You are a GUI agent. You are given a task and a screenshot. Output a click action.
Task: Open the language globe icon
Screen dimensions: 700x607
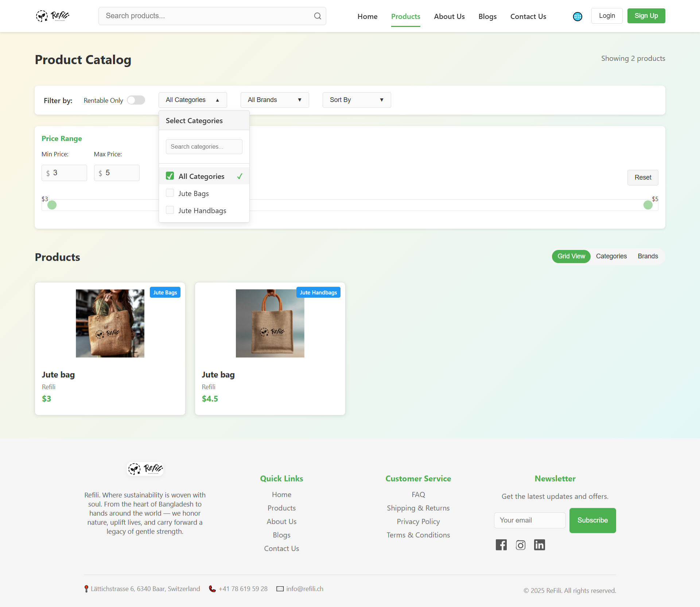[577, 16]
